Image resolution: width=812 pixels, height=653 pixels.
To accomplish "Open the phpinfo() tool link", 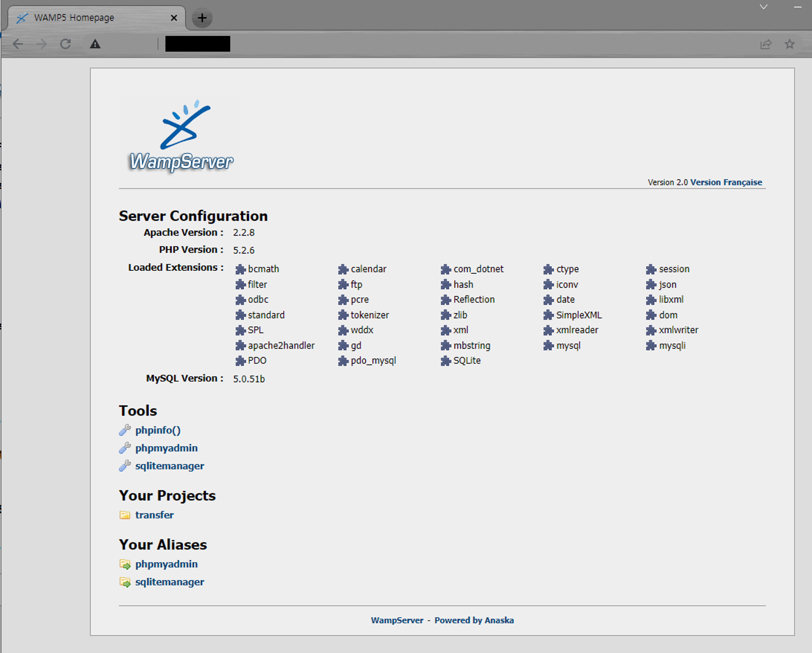I will [158, 430].
